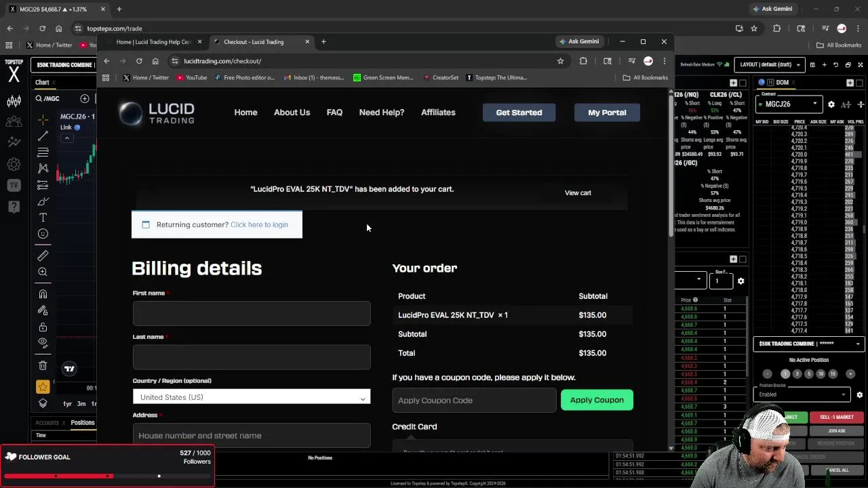Select the zoom-in tool in chart toolbar

tap(43, 272)
